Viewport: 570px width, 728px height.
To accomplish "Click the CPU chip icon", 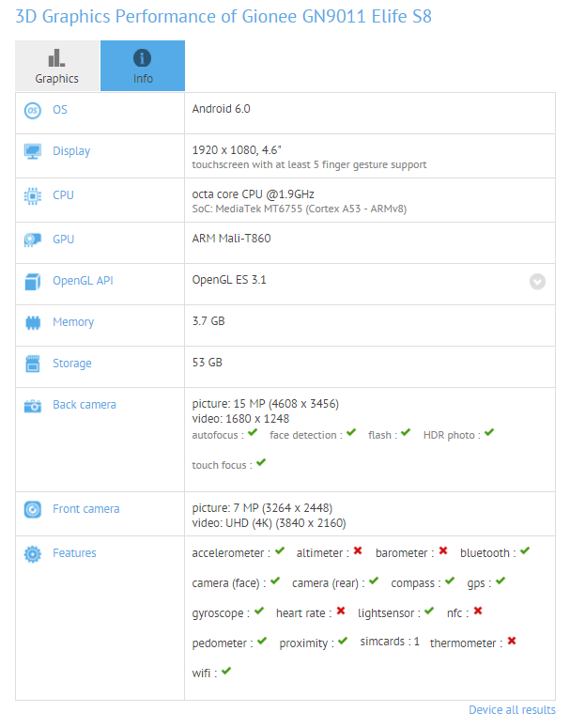I will (33, 196).
